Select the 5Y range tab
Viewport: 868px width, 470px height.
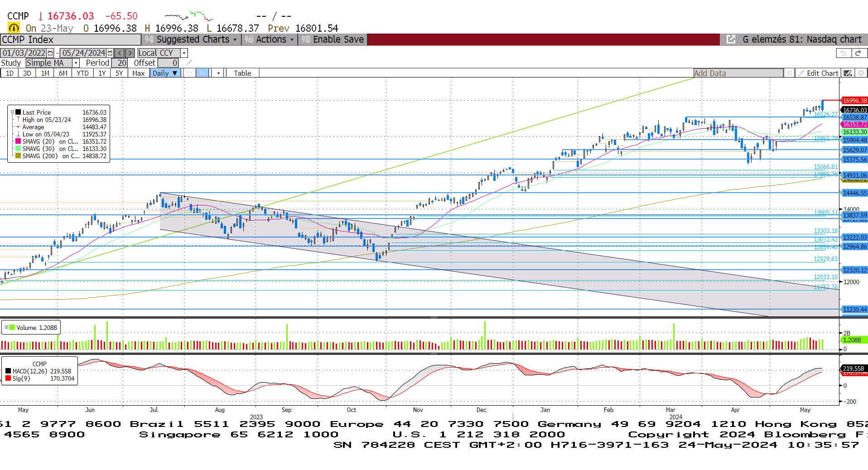tap(119, 73)
